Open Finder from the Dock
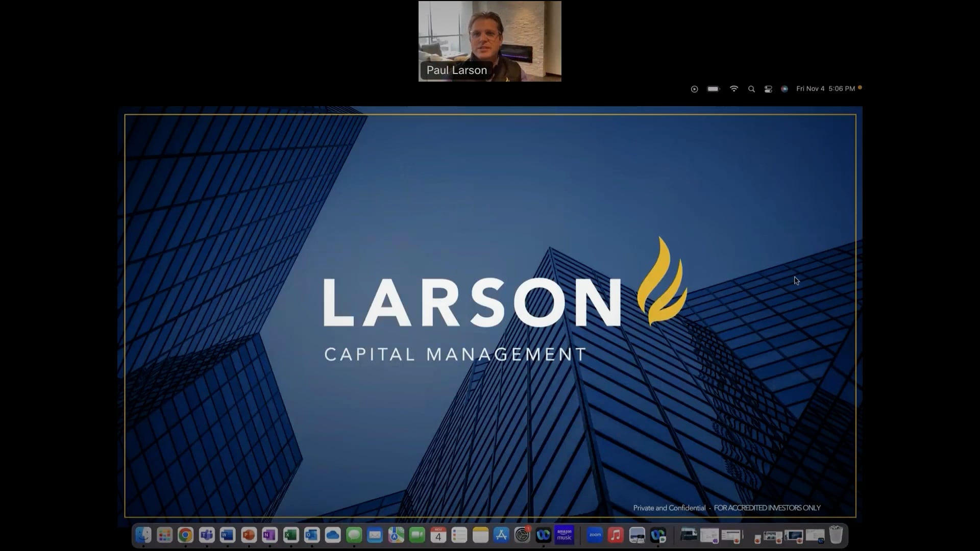This screenshot has width=980, height=551. point(144,535)
